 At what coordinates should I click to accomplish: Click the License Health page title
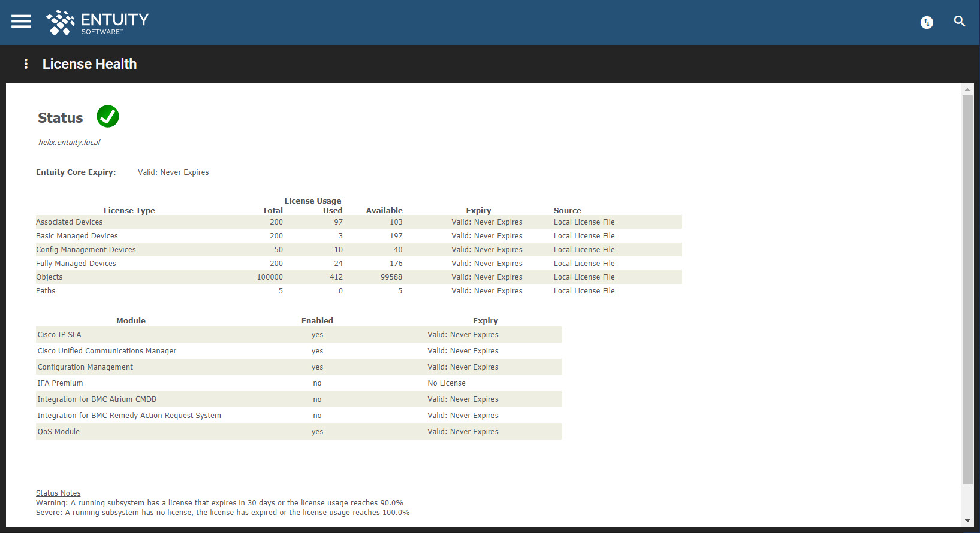[89, 64]
